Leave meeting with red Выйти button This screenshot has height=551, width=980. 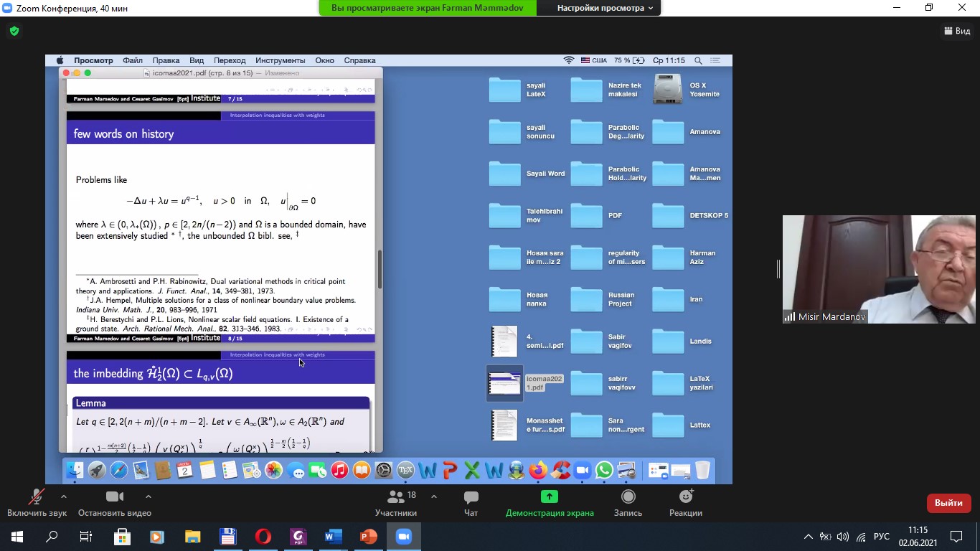coord(948,503)
